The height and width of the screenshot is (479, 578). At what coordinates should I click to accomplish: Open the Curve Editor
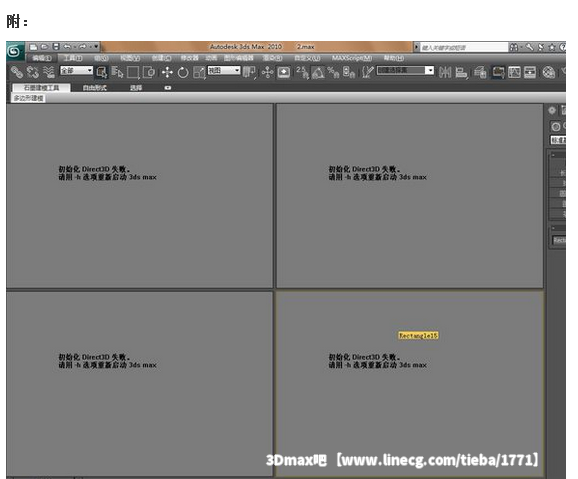click(x=514, y=72)
